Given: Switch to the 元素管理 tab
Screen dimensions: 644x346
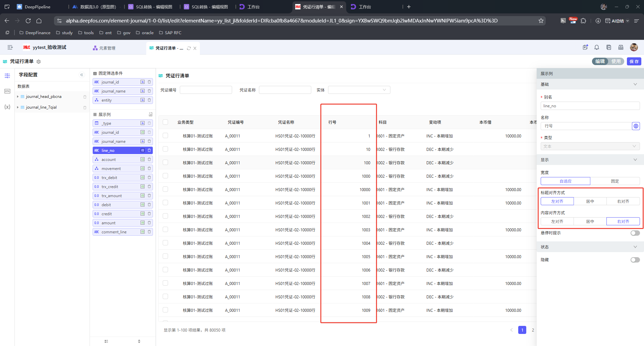Looking at the screenshot, I should click(104, 48).
